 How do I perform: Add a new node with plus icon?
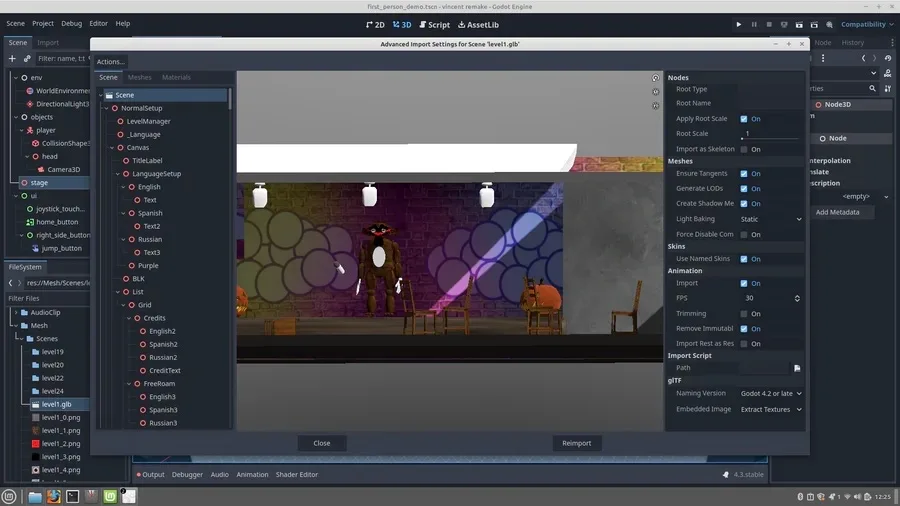[12, 58]
